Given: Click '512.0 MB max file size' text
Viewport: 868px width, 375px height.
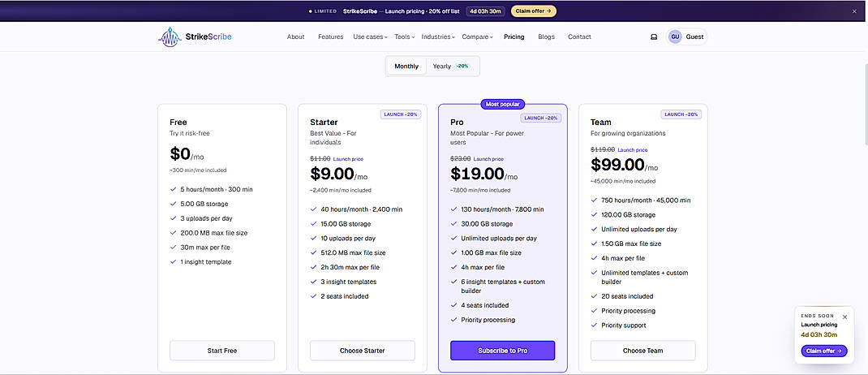Looking at the screenshot, I should pos(353,252).
